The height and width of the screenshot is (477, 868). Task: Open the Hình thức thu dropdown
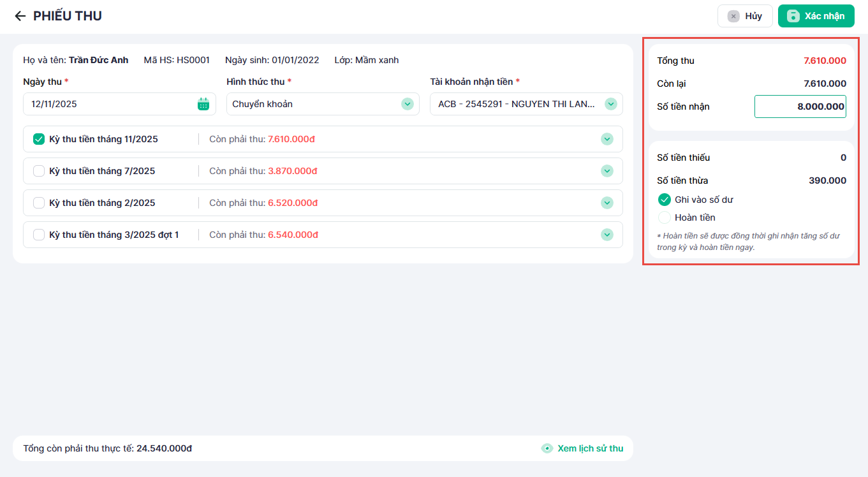(x=407, y=104)
